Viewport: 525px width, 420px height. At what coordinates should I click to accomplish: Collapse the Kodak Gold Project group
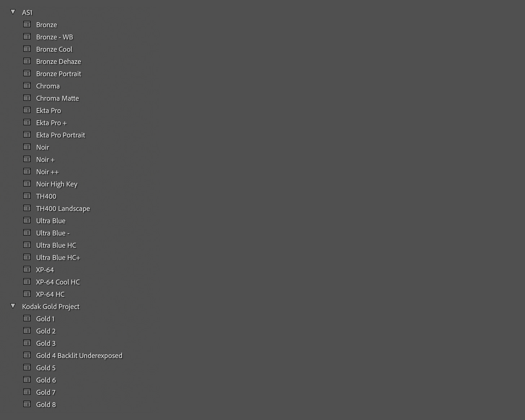tap(13, 306)
